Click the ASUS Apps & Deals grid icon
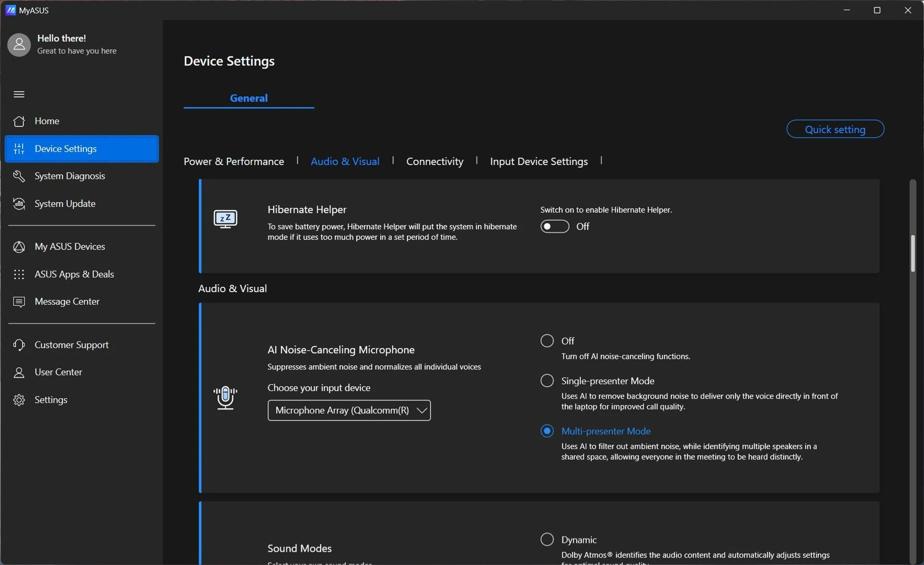 point(19,274)
